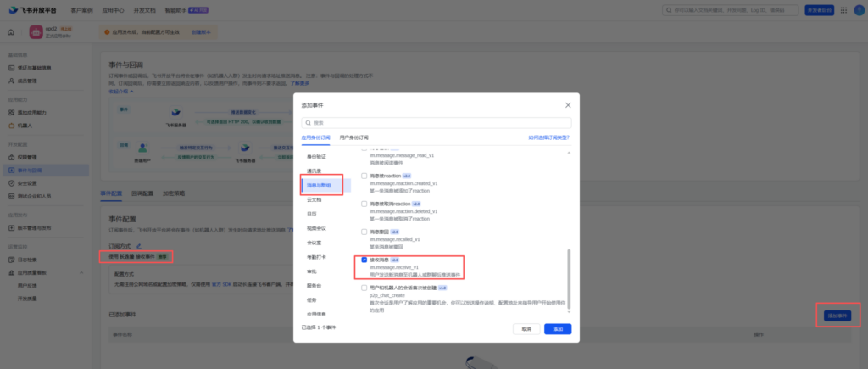Click the pink app avatar icon

tap(37, 32)
